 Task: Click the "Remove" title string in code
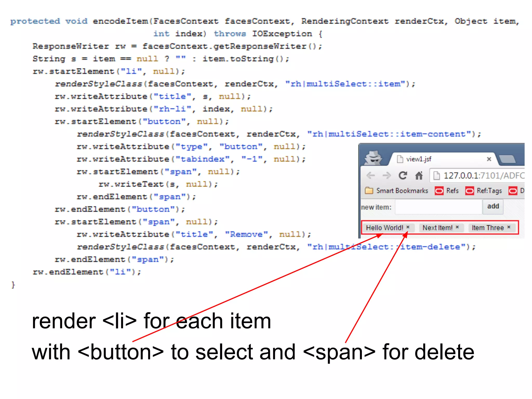pyautogui.click(x=246, y=234)
